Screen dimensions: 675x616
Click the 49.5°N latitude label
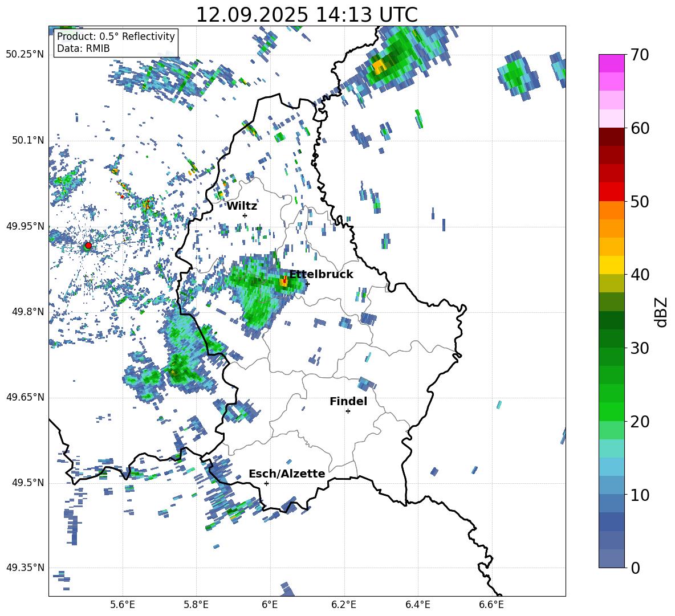pos(27,483)
